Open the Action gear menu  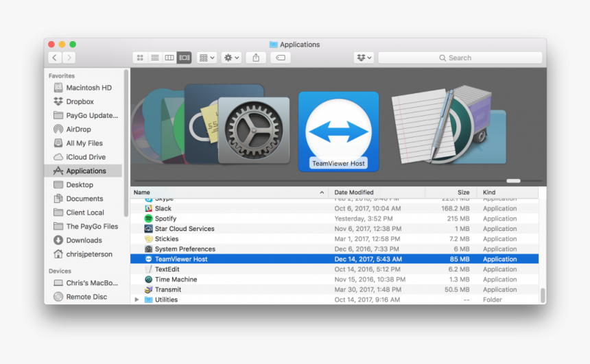click(x=231, y=58)
